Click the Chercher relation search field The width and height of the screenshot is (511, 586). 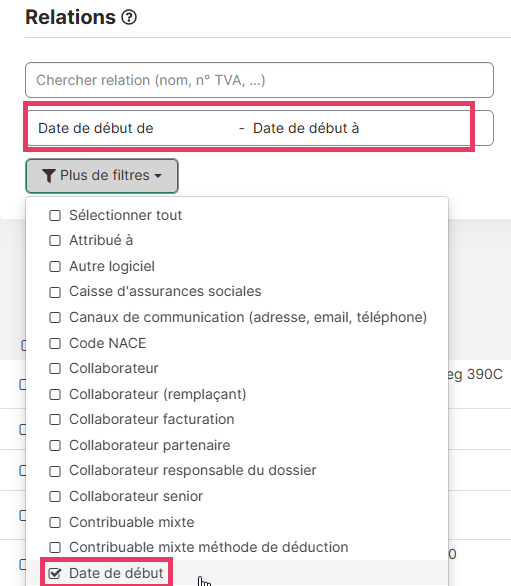pos(259,80)
